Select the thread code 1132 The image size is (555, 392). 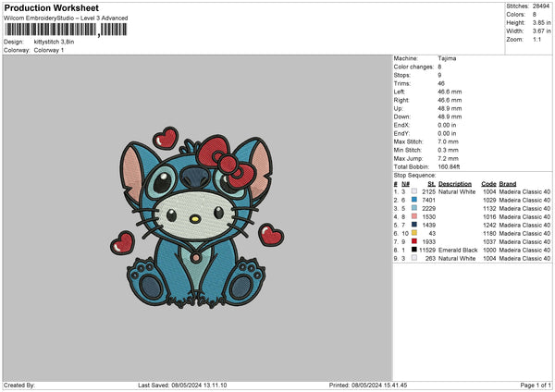[489, 208]
